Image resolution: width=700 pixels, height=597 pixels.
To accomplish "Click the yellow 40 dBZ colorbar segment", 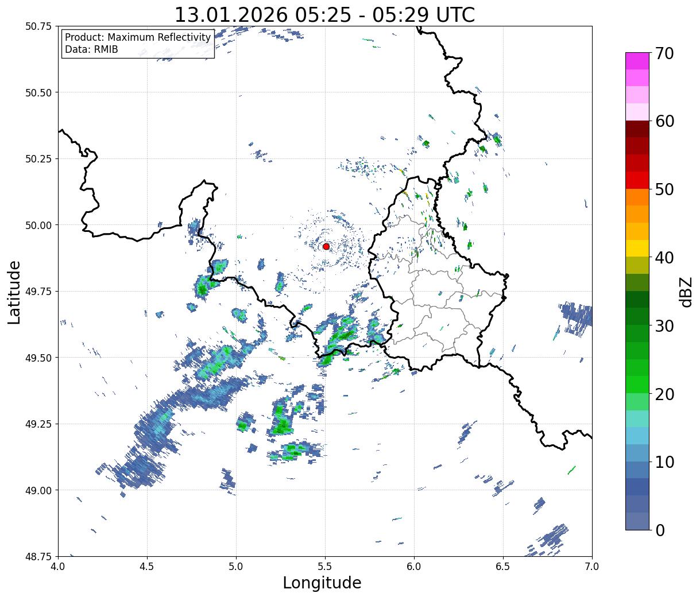I will click(637, 248).
